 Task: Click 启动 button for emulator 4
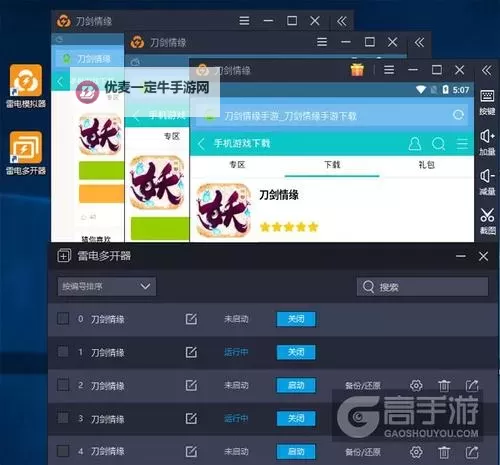(x=296, y=452)
